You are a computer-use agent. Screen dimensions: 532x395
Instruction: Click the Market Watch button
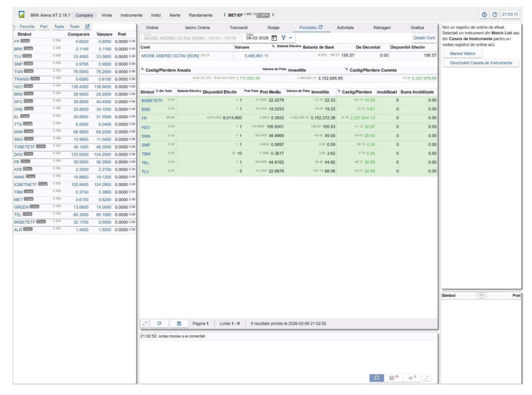pyautogui.click(x=462, y=53)
